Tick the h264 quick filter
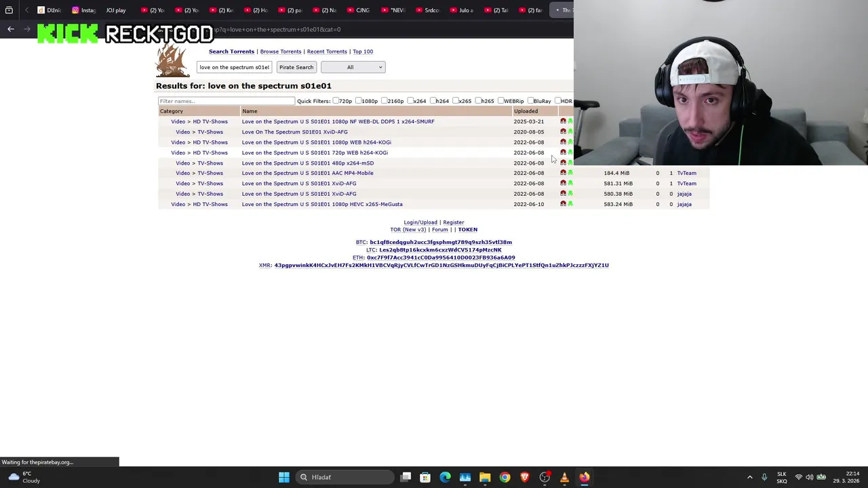Screen dimensions: 868x488 (433, 101)
